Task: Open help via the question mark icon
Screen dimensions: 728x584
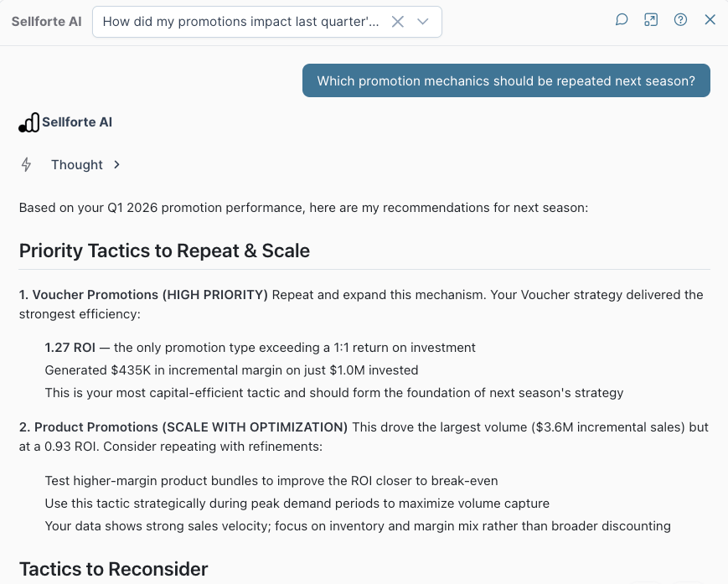Action: click(680, 19)
